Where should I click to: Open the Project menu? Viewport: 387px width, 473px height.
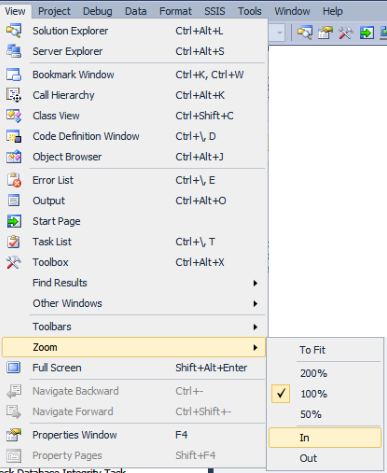54,11
